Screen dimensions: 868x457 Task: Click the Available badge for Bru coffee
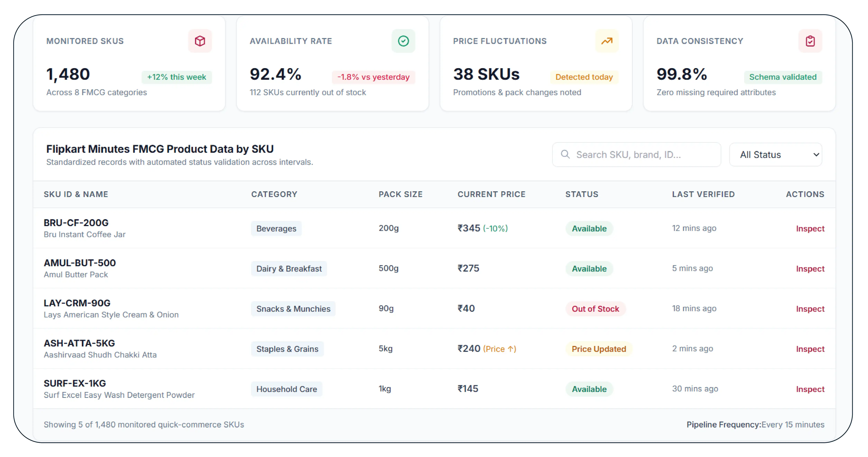click(x=589, y=228)
